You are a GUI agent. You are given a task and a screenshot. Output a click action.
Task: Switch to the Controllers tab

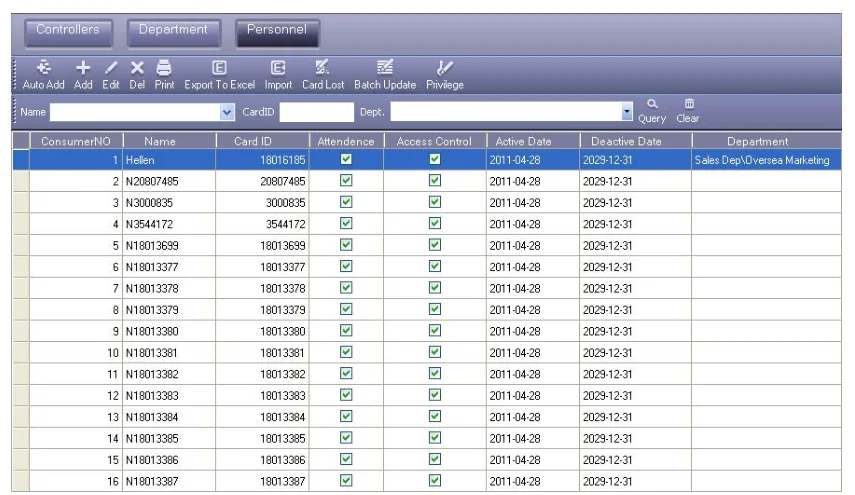(x=68, y=32)
